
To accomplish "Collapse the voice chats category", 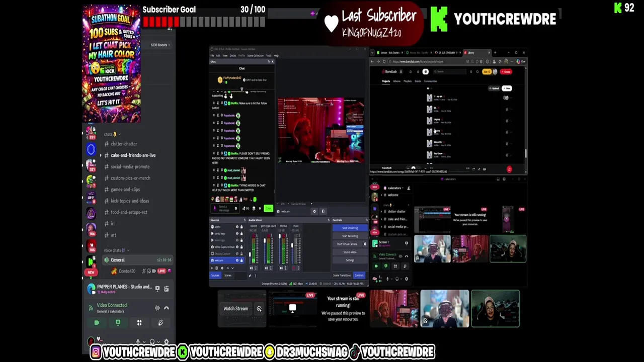I will coord(116,250).
